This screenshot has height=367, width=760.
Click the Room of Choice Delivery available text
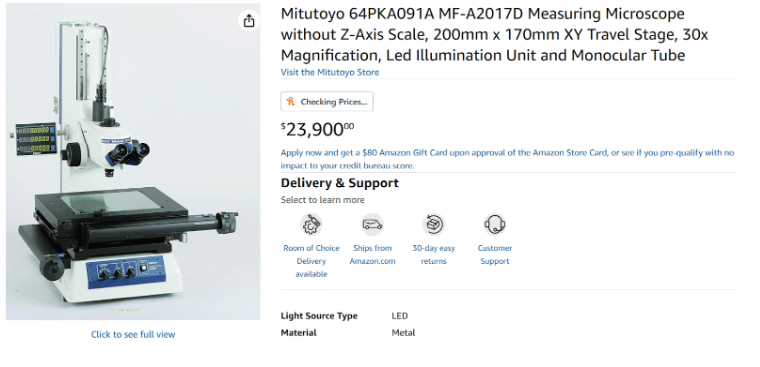pyautogui.click(x=311, y=261)
